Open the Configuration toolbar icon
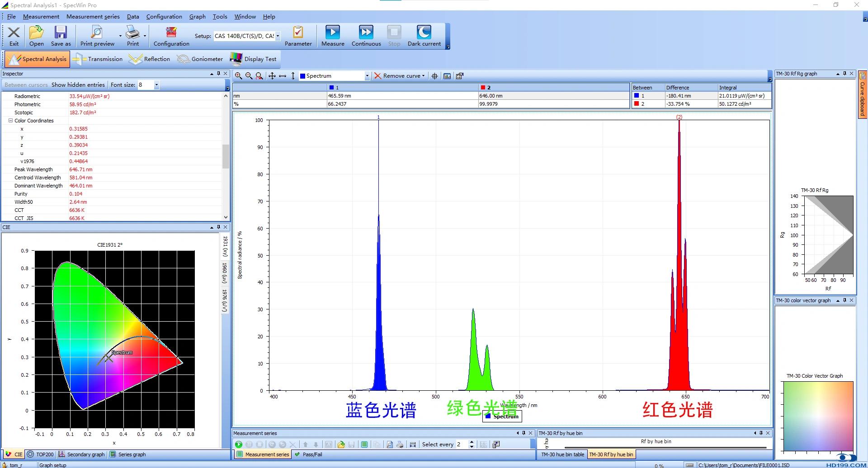 click(x=171, y=36)
